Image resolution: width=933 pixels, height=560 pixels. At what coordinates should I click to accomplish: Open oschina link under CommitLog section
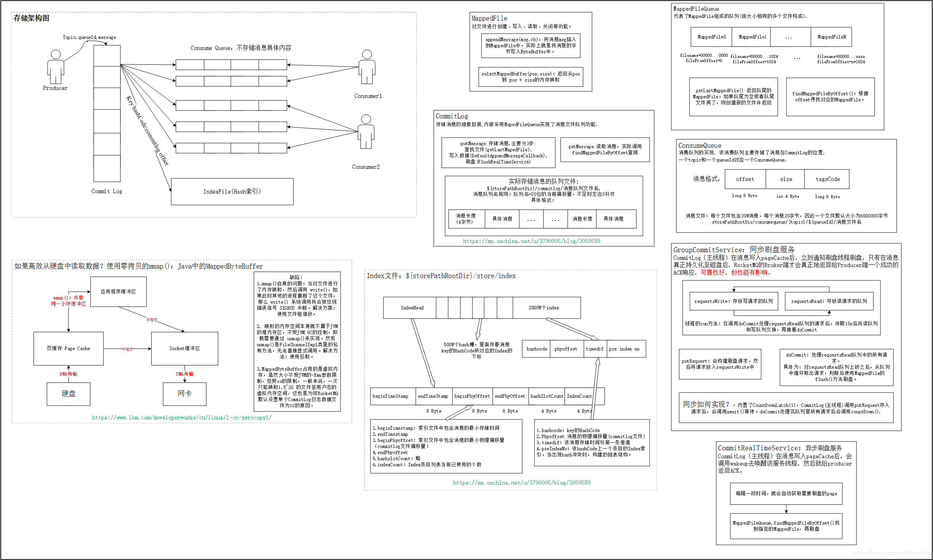click(531, 241)
